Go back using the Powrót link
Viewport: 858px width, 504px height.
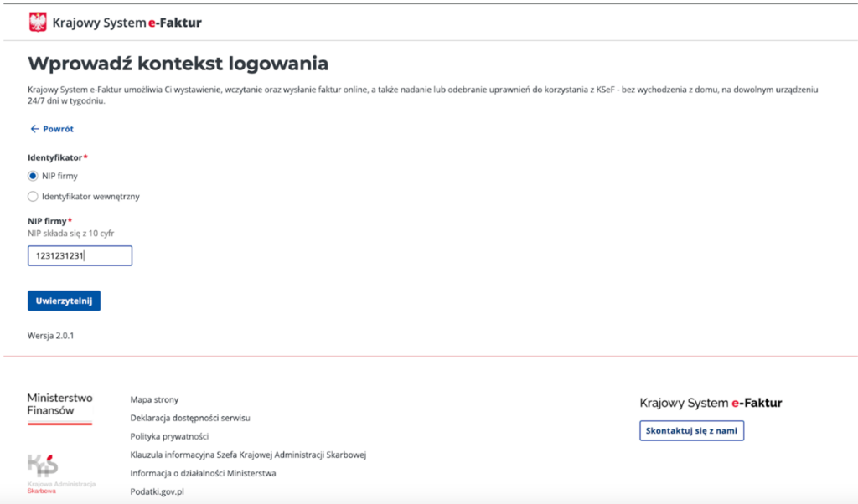click(58, 129)
